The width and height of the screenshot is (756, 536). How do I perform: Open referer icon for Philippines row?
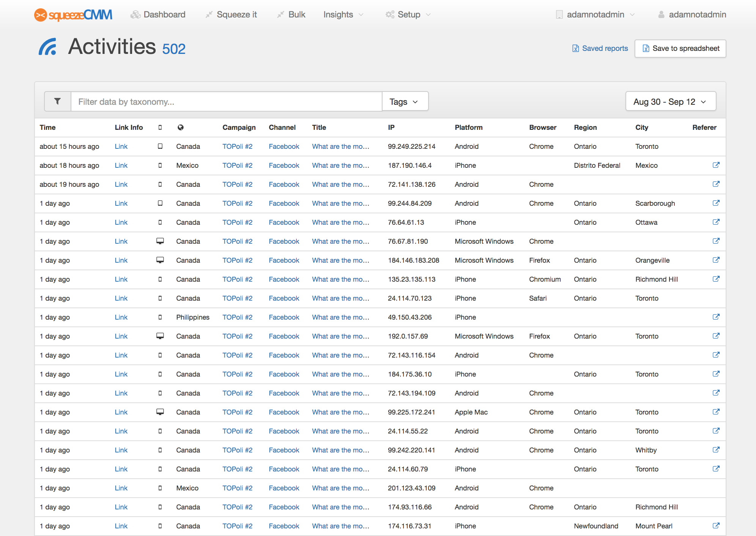[716, 317]
